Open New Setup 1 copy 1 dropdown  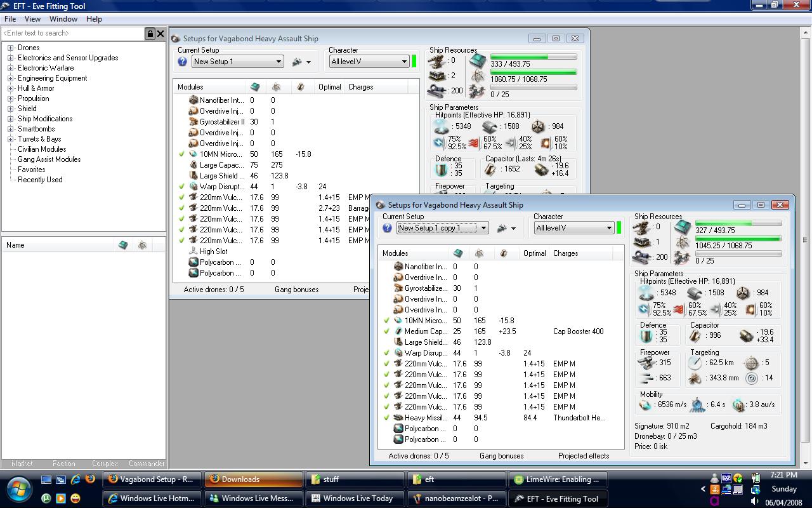pyautogui.click(x=483, y=228)
